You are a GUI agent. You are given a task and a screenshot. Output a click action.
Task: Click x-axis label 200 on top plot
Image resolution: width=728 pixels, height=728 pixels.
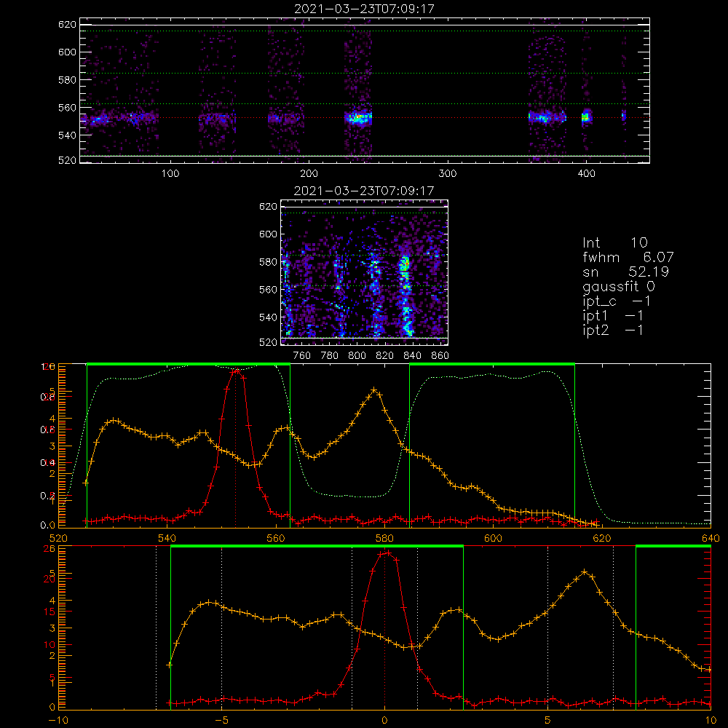click(309, 174)
